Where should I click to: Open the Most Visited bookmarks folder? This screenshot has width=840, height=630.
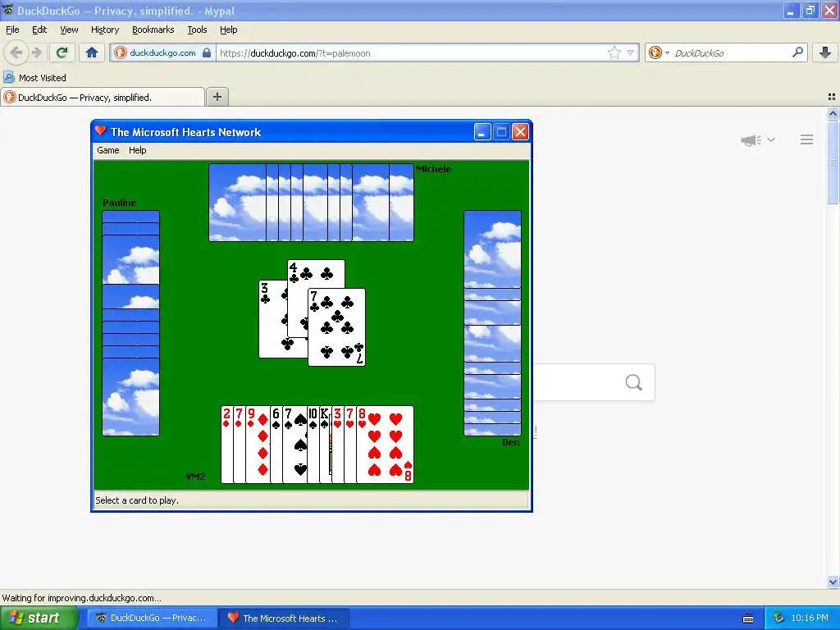34,78
